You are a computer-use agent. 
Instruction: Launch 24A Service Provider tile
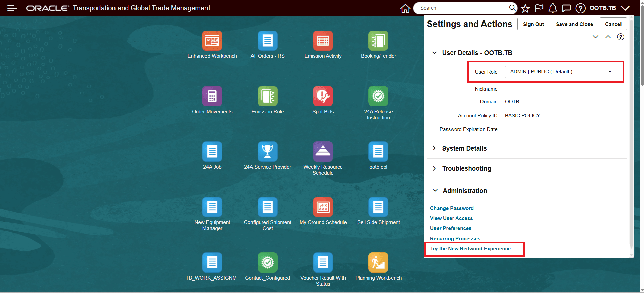click(x=268, y=152)
